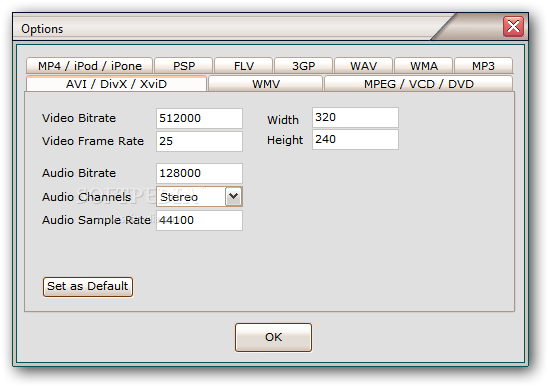Click the Video Frame Rate label
Viewport: 549px width, 387px height.
[x=93, y=141]
